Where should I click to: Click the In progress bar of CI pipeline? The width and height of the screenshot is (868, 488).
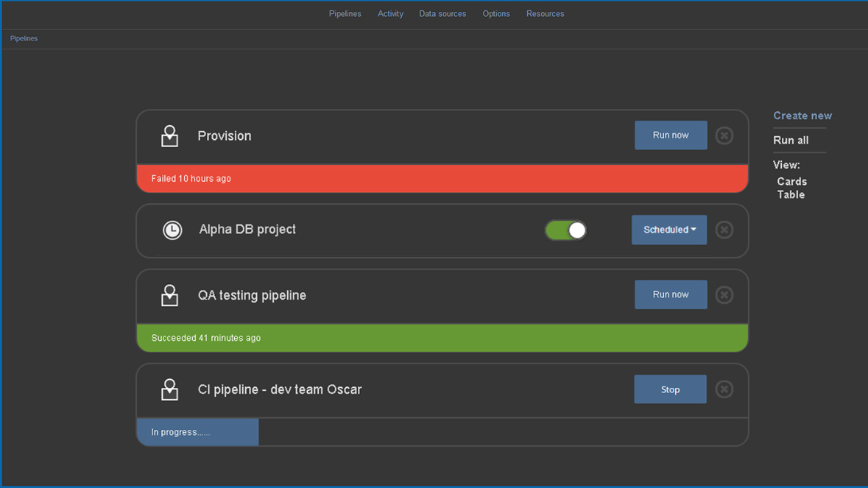click(x=197, y=432)
